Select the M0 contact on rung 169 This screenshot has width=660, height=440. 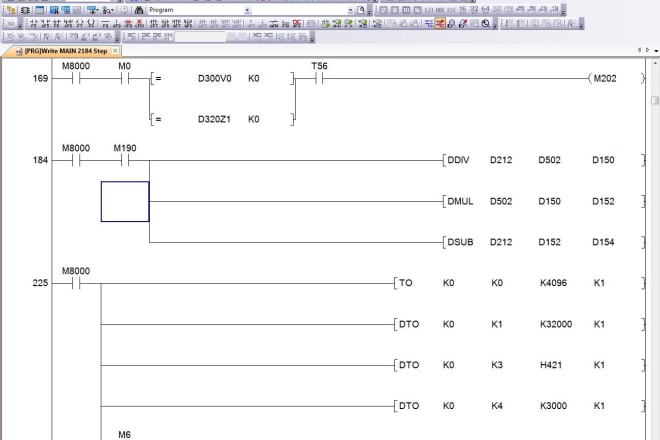point(125,73)
